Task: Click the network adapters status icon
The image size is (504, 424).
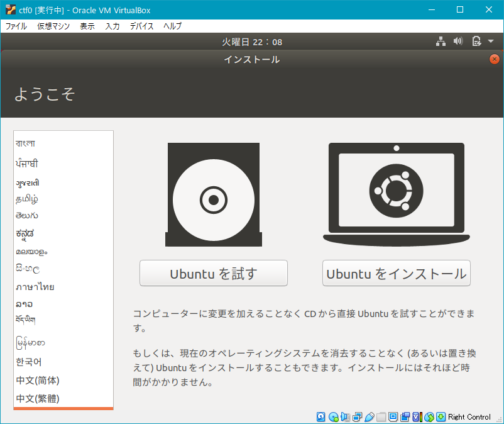Action: coord(357,417)
